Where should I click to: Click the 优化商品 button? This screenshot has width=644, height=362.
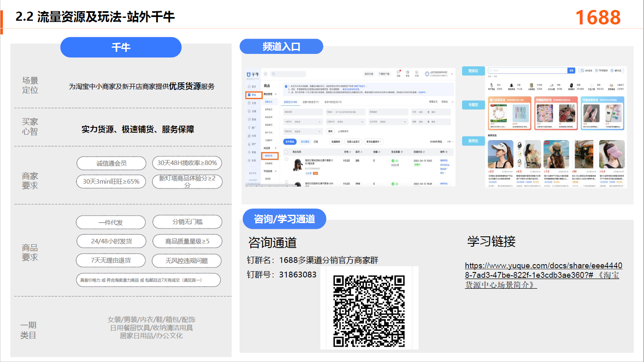[305, 141]
